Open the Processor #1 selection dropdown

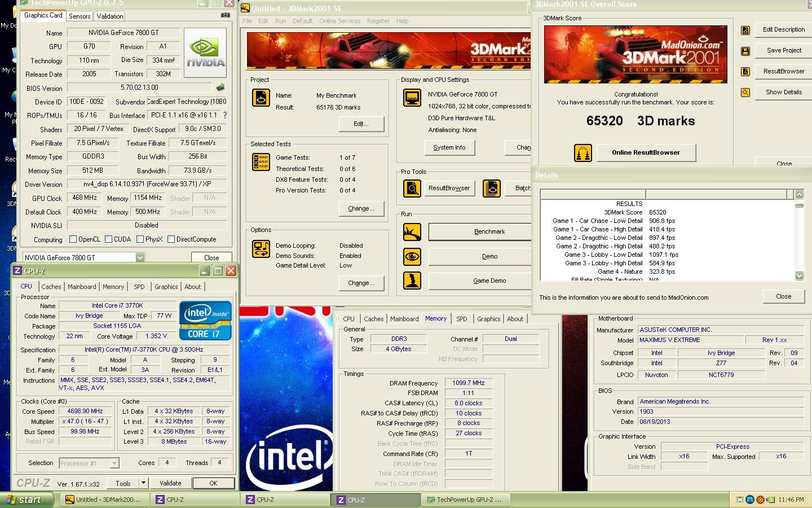tap(114, 463)
